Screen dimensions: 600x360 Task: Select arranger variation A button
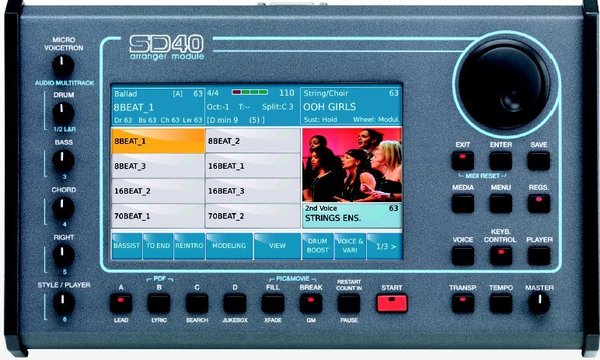point(121,304)
